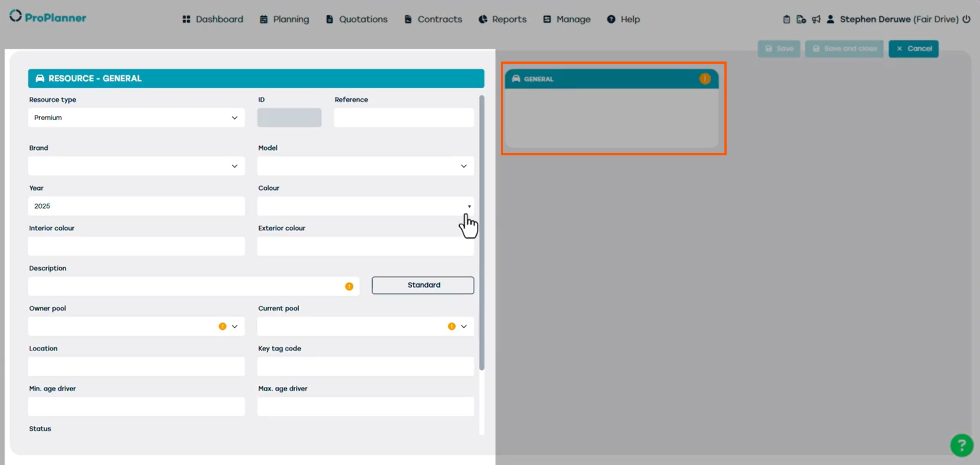Open the Reports menu

coord(503,19)
